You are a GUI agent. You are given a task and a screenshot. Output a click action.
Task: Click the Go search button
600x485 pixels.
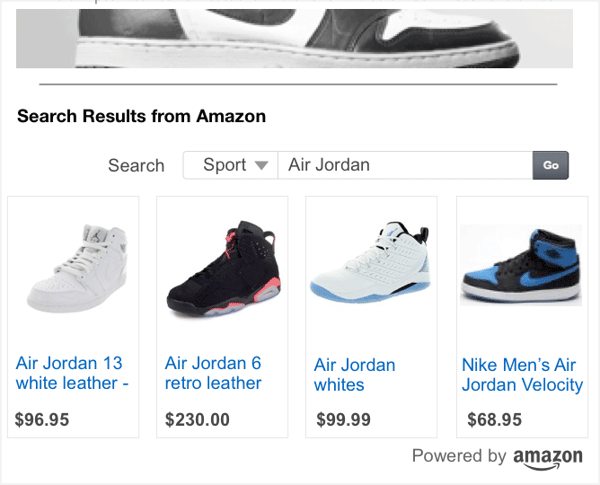coord(550,165)
